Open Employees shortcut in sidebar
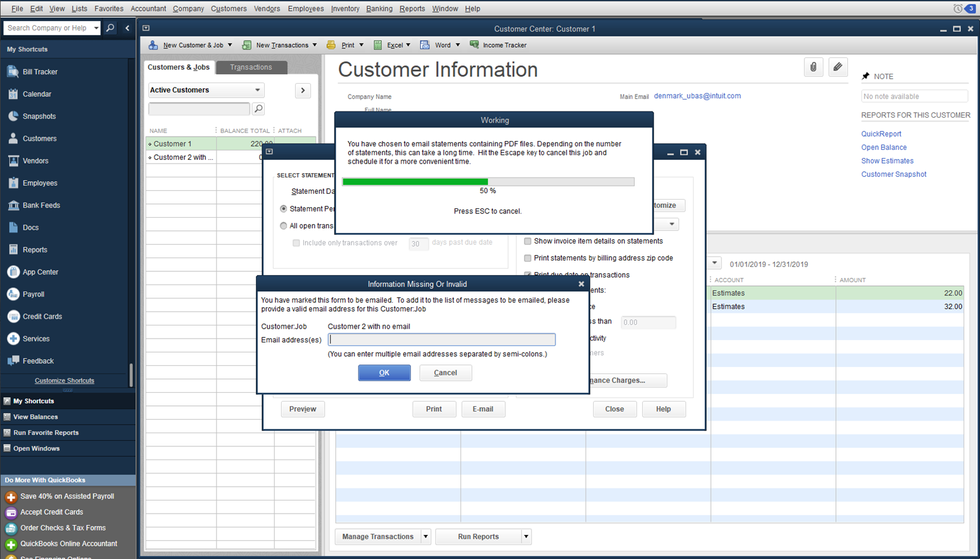Image resolution: width=980 pixels, height=559 pixels. [x=40, y=183]
